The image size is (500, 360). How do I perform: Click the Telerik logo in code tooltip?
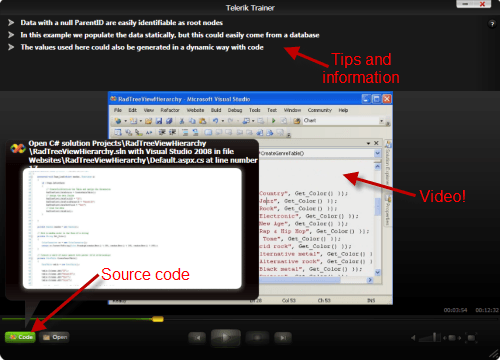coord(18,148)
